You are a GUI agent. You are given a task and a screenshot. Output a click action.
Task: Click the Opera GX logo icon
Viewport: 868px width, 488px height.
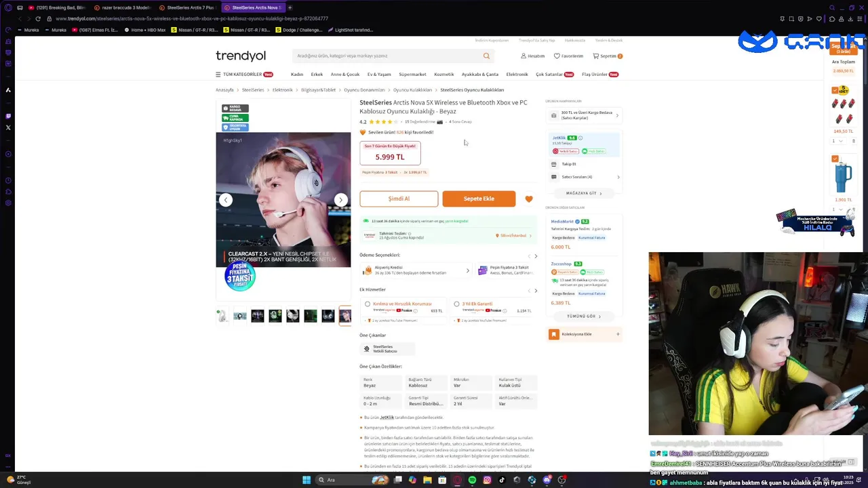[8, 7]
